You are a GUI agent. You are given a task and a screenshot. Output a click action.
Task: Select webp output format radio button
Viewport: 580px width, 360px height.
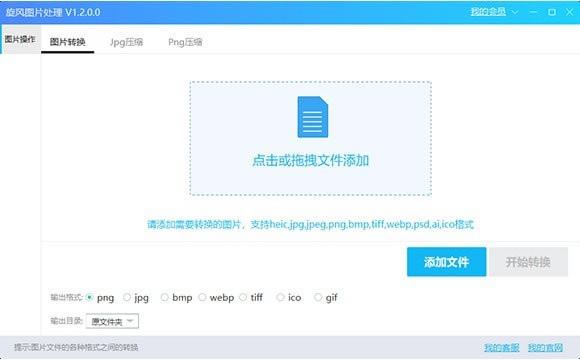pos(202,297)
